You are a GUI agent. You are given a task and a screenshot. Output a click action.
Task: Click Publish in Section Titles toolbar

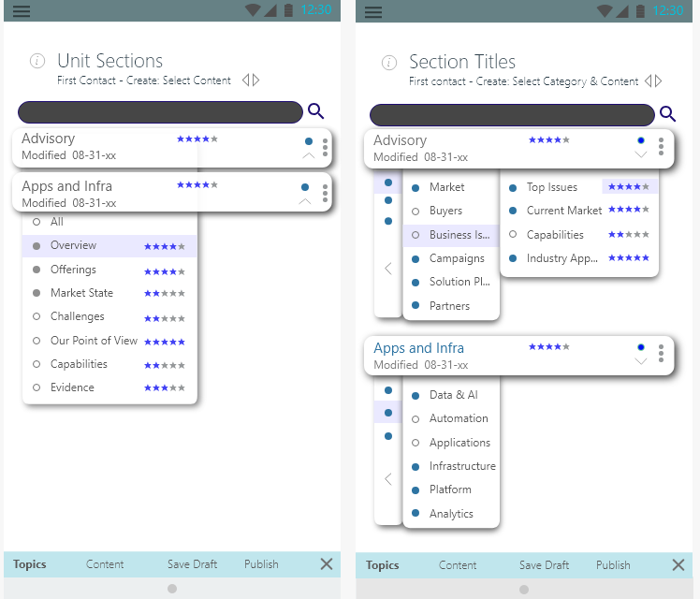(613, 564)
